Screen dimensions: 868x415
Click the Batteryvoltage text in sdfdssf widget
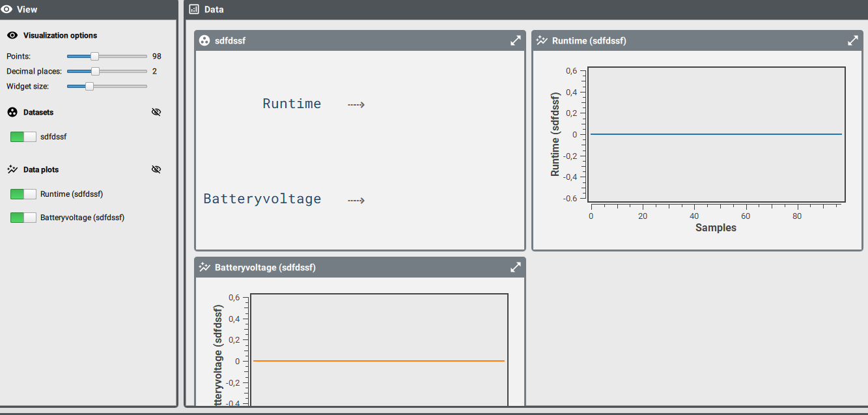262,199
